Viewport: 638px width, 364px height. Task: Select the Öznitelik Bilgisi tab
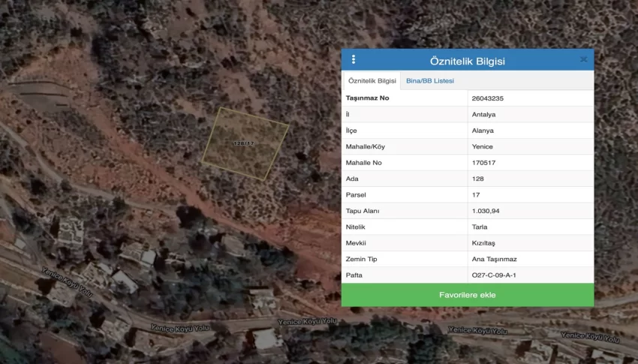372,81
